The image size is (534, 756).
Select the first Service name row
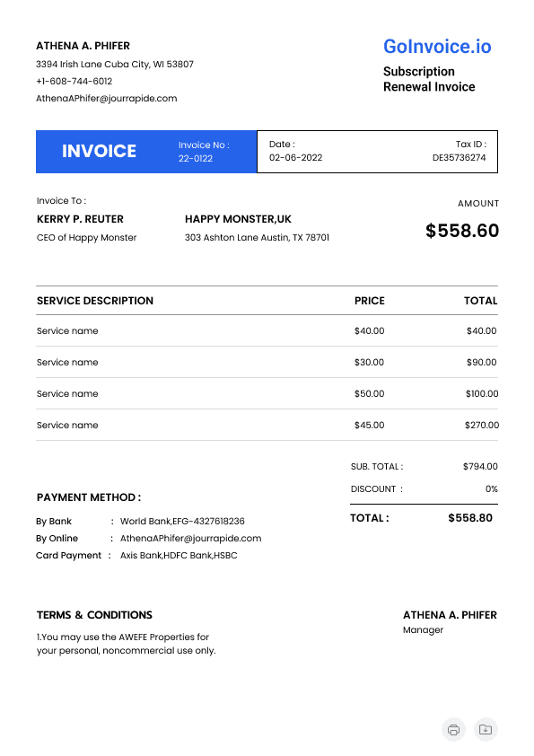[x=267, y=330]
